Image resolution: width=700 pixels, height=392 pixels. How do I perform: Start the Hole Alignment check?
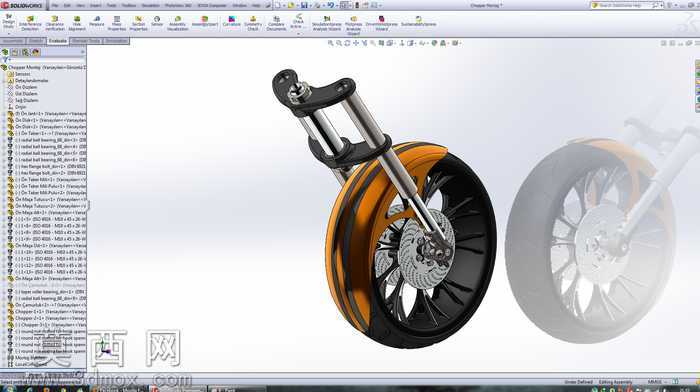77,23
